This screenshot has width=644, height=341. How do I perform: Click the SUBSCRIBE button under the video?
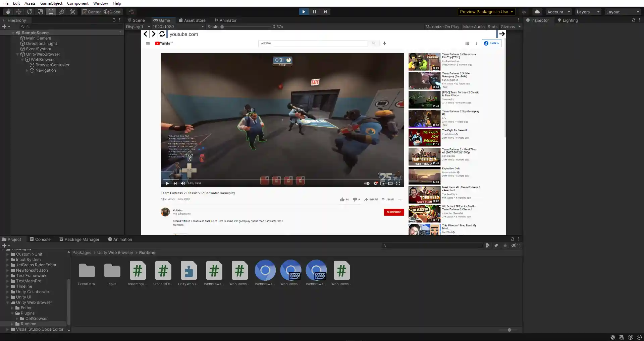394,212
